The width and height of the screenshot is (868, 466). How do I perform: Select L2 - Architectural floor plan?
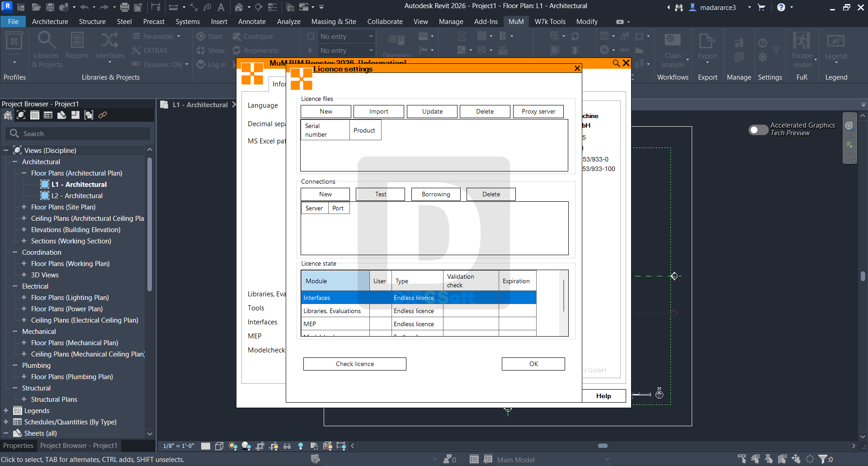pos(77,195)
